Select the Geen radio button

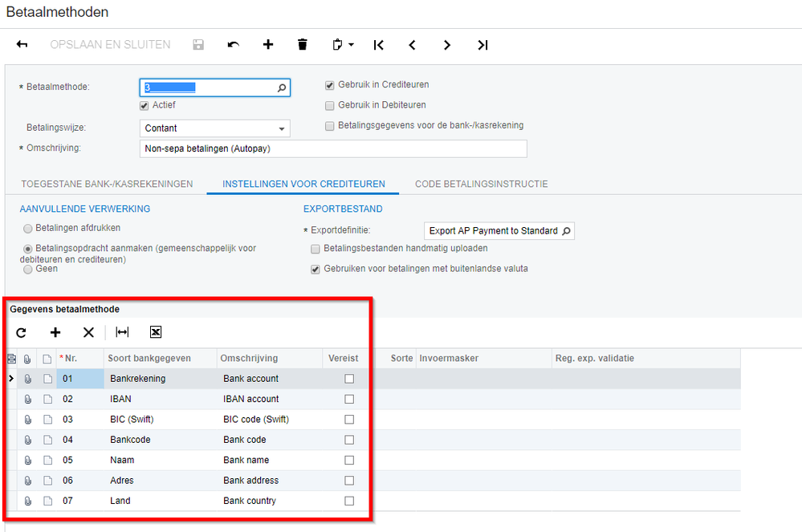(x=27, y=270)
